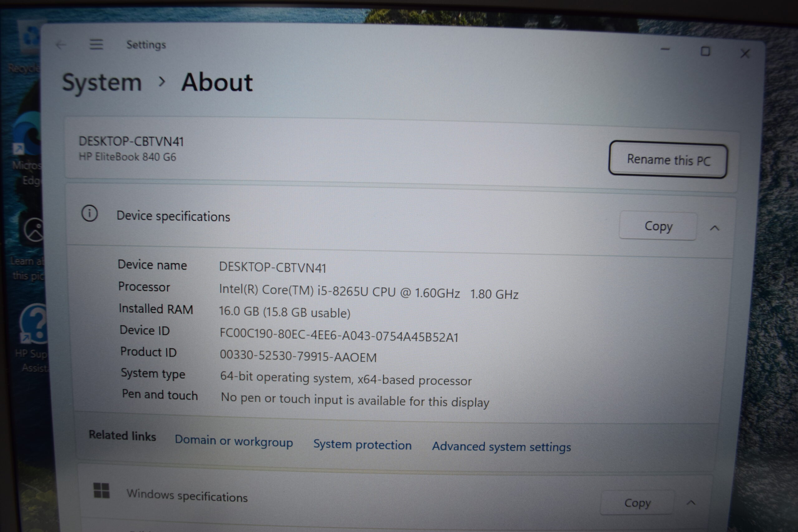Open the HP Support Assistant shortcut
798x532 pixels.
pyautogui.click(x=33, y=338)
